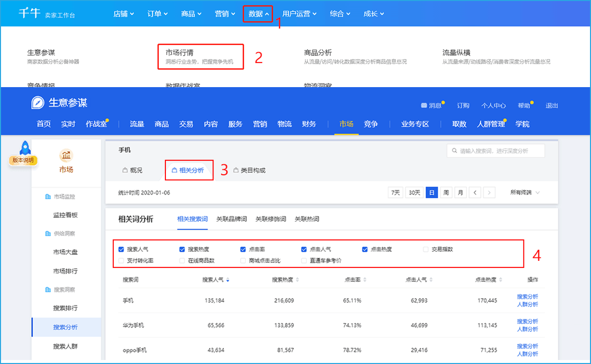Viewport: 591px width, 364px height.
Task: Uncheck the 搜索人气 checkbox
Action: [121, 249]
